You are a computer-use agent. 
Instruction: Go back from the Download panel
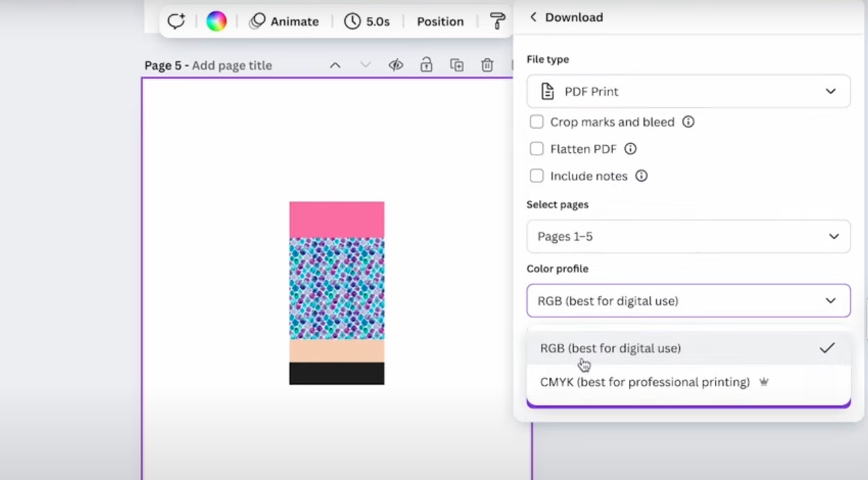(533, 17)
